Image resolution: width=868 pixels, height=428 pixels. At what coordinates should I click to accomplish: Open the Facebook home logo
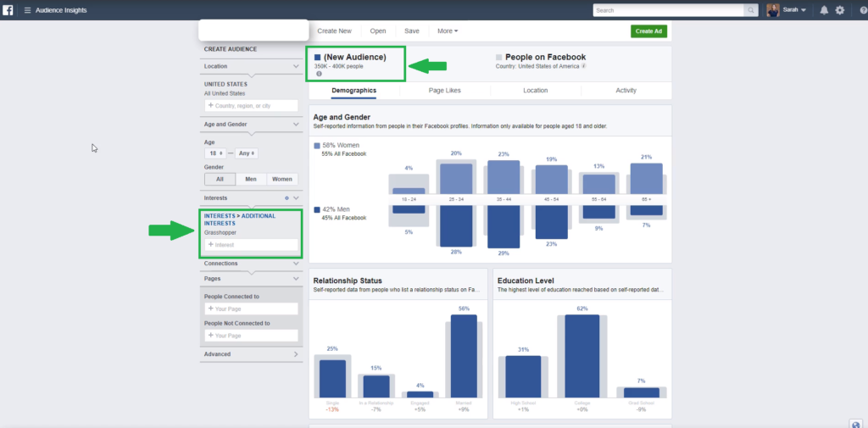[8, 10]
